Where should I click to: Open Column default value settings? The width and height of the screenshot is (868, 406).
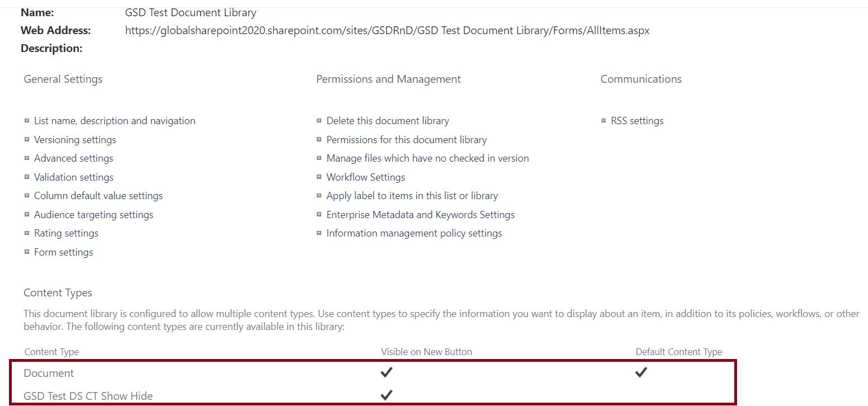pos(98,196)
